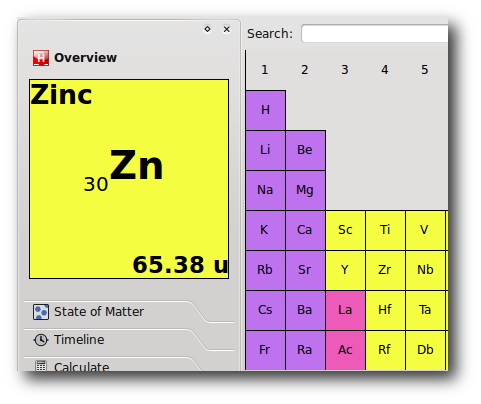Select Strontium (Sr) element cell
The image size is (481, 404).
(305, 270)
